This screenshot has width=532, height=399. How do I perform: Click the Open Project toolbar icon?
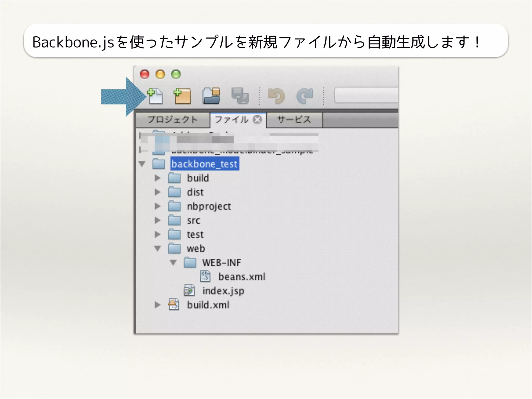[x=211, y=96]
